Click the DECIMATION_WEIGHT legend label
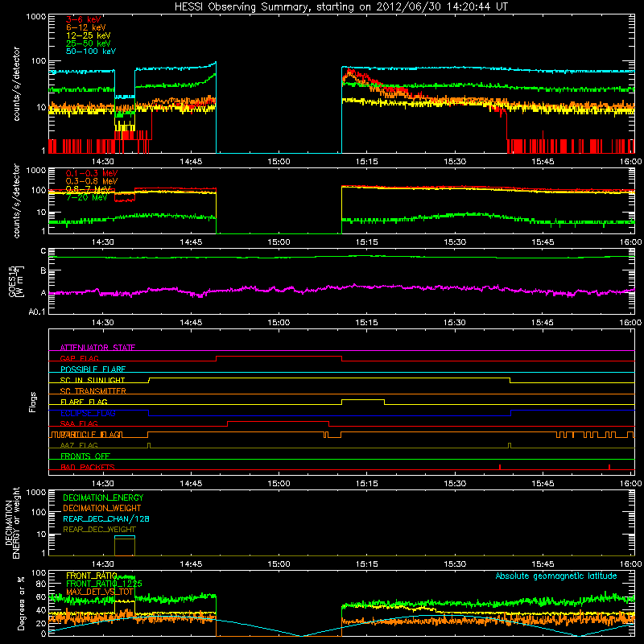 102,508
